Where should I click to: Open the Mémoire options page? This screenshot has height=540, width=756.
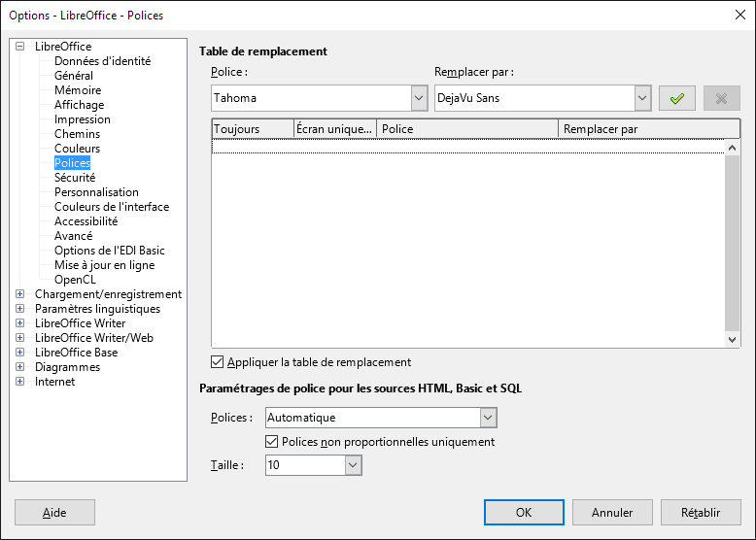78,90
